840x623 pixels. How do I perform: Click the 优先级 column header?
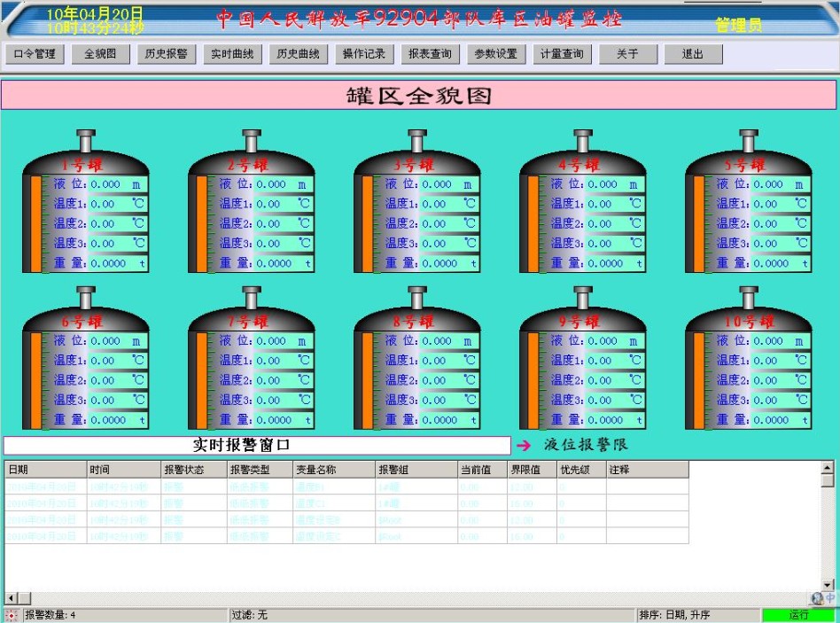580,470
